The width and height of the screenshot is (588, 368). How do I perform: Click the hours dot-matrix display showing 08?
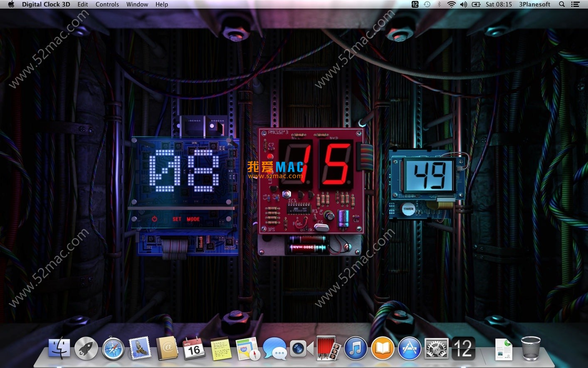point(184,171)
